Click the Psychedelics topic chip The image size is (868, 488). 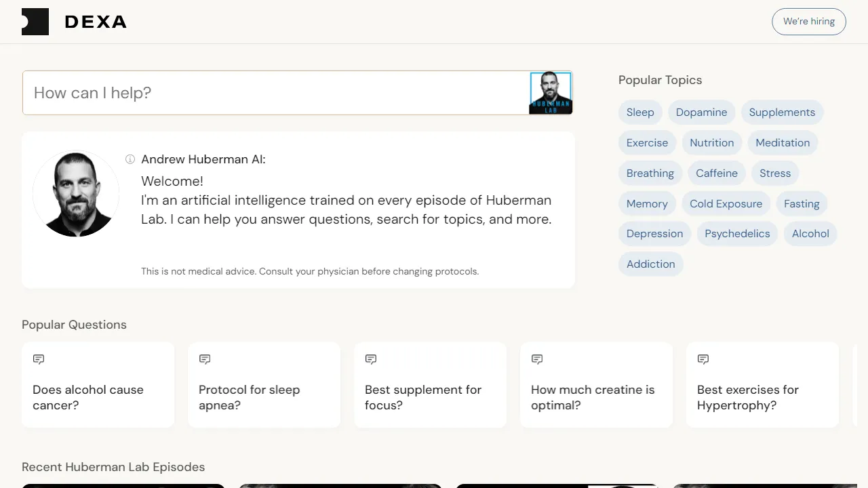click(x=737, y=234)
